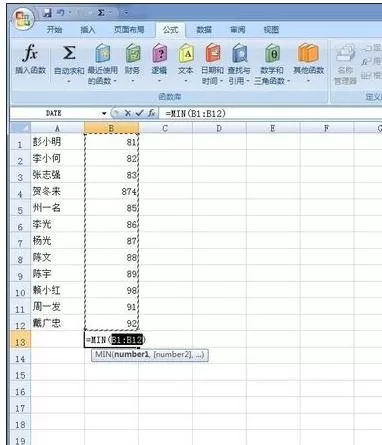Click the Save icon in quick access toolbar
Viewport: 382px width, 445px height.
(x=47, y=13)
